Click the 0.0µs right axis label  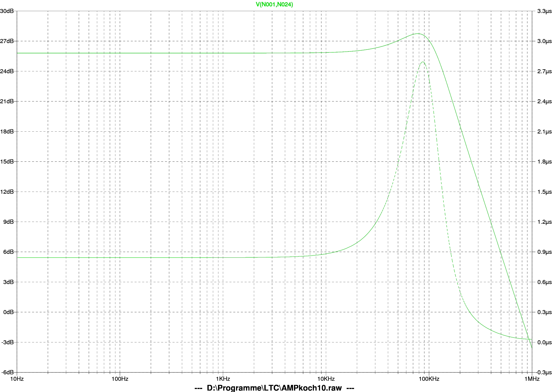(544, 343)
